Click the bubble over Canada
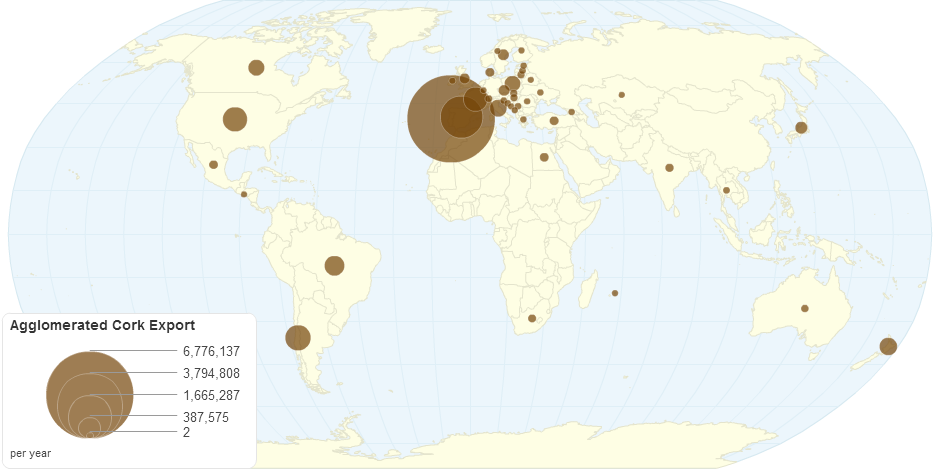The image size is (940, 469). click(x=256, y=68)
